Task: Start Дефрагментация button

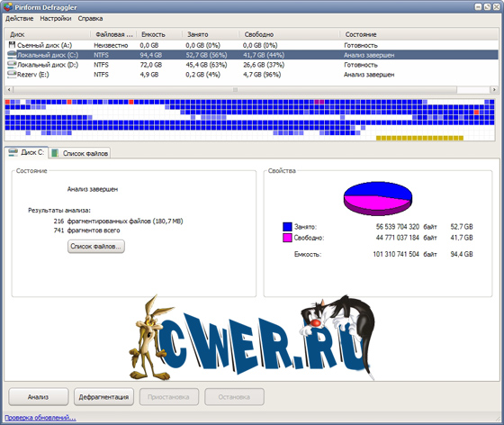Action: point(103,397)
